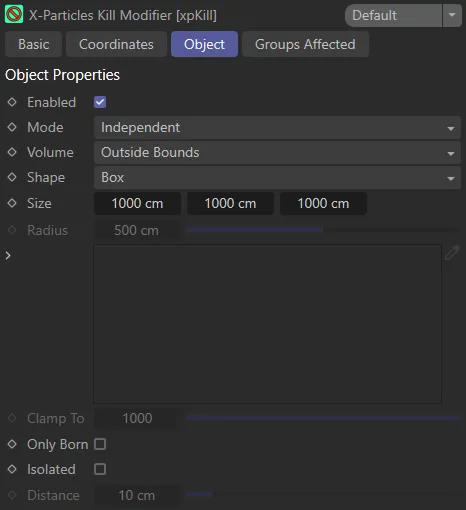466x510 pixels.
Task: Select the Object tab
Action: click(x=204, y=44)
